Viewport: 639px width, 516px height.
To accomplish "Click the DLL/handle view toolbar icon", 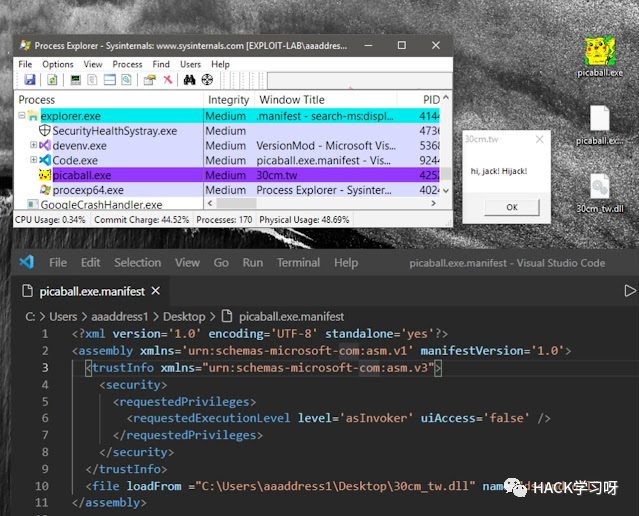I will point(126,79).
